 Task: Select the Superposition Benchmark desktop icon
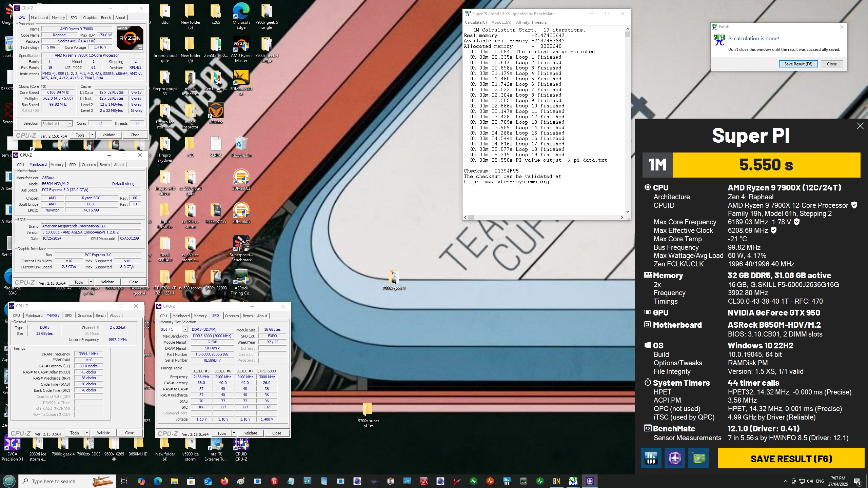(x=241, y=249)
